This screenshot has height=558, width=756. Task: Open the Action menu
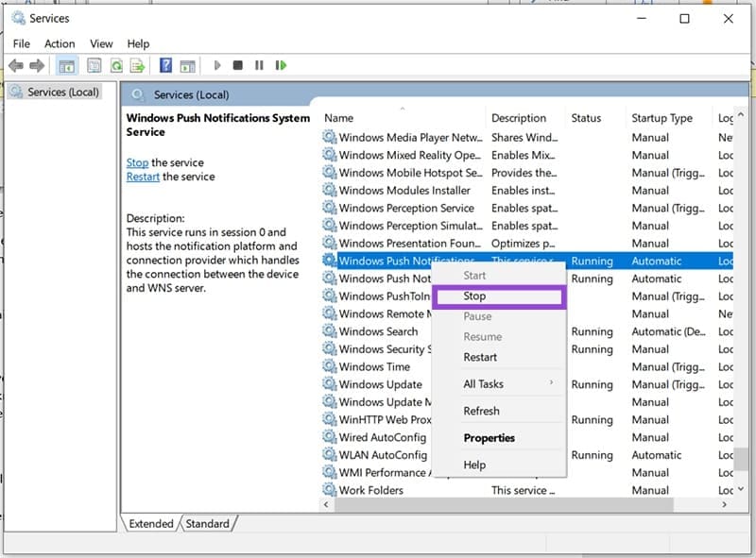[x=60, y=43]
